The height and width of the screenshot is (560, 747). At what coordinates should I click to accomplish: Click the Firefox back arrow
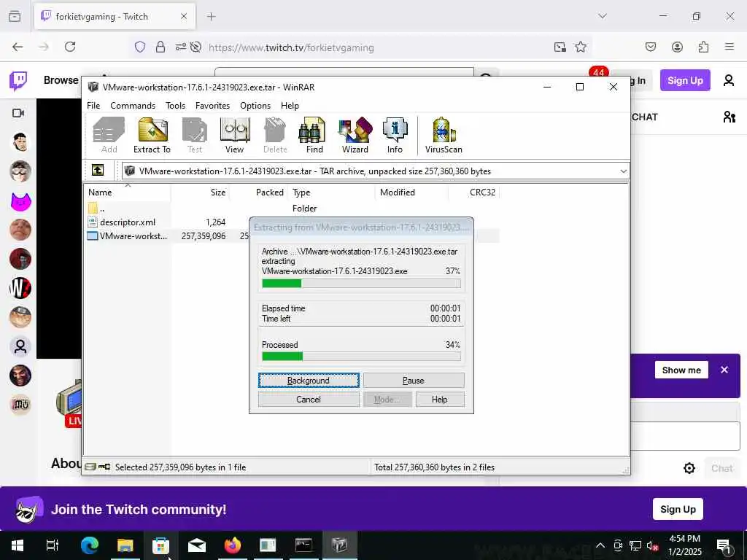[18, 47]
